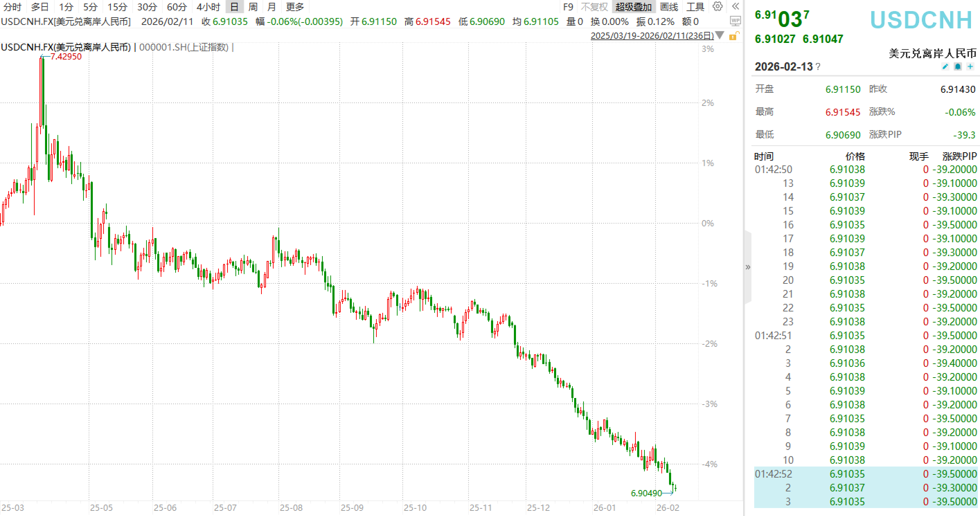This screenshot has height=516, width=980.
Task: Click the double-chevron collapse icon
Action: [736, 7]
